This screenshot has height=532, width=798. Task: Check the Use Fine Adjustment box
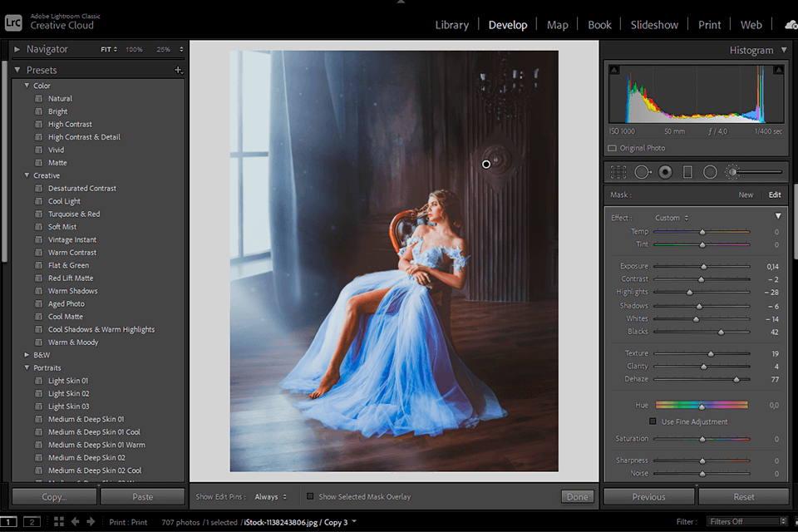653,421
